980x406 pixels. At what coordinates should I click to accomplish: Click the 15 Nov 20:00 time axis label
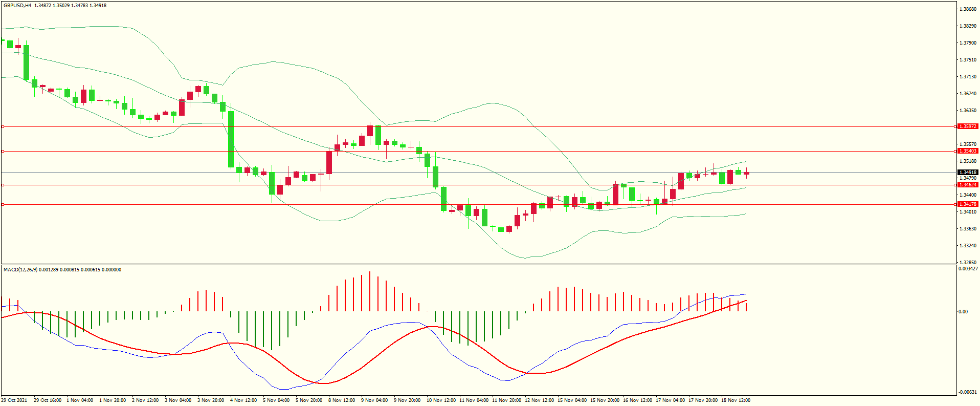(605, 400)
